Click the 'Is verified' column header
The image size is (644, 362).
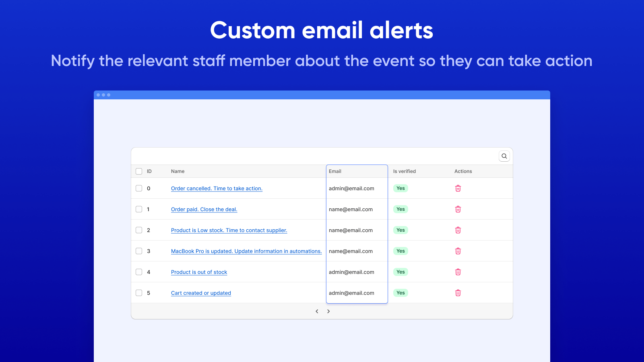coord(404,171)
